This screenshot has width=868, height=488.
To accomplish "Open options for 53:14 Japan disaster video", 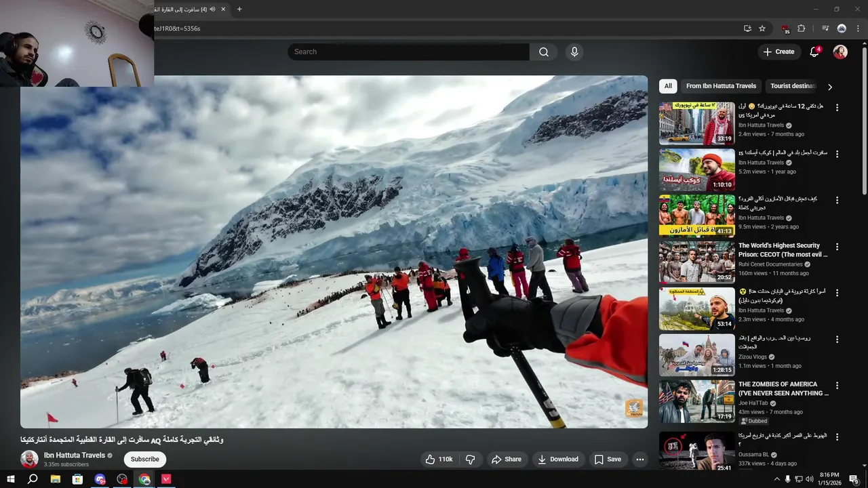I will tap(837, 293).
